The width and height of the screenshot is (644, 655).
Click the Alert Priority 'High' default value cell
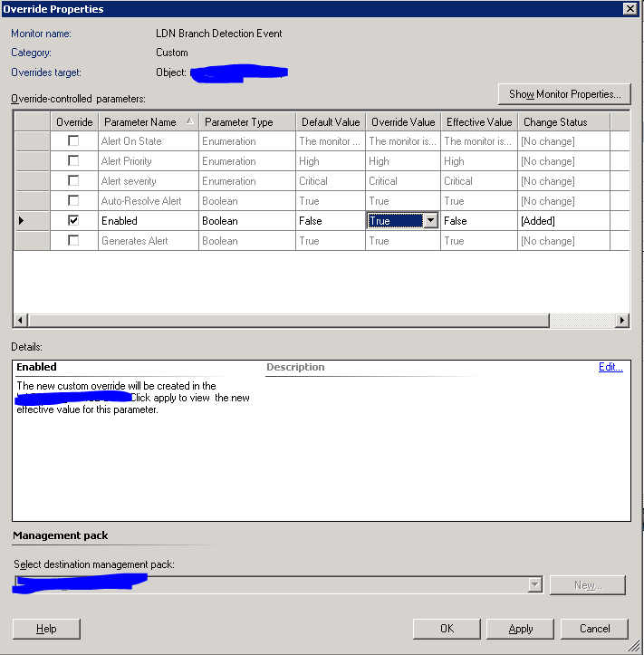coord(331,161)
